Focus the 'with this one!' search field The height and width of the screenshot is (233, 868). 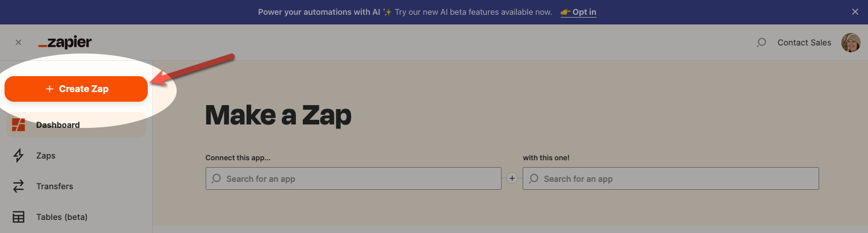(x=677, y=178)
